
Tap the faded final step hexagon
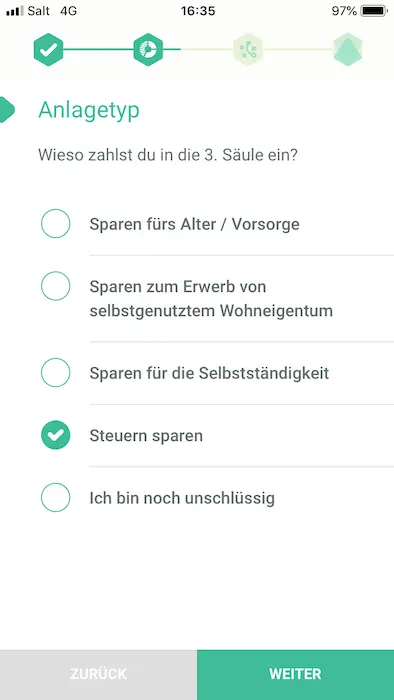pyautogui.click(x=348, y=50)
